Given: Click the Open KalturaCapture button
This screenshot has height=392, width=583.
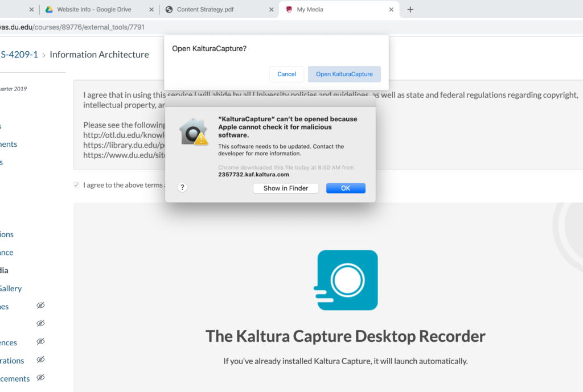Looking at the screenshot, I should tap(344, 74).
